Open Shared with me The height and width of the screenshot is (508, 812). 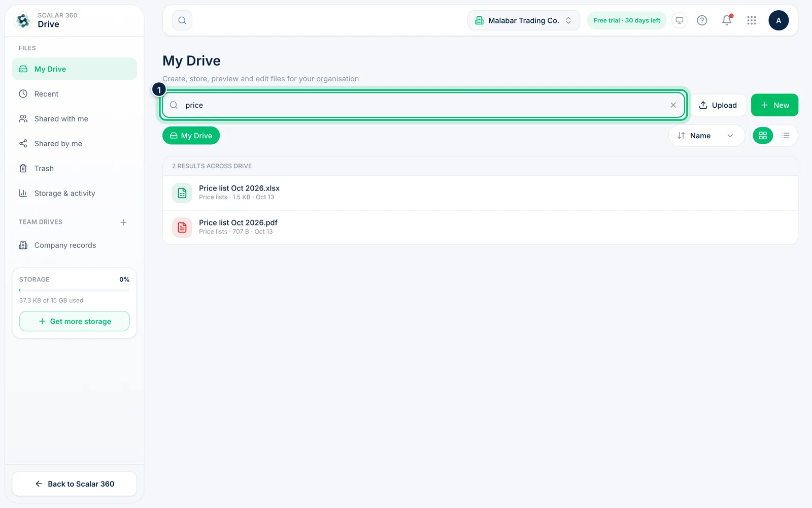75,119
